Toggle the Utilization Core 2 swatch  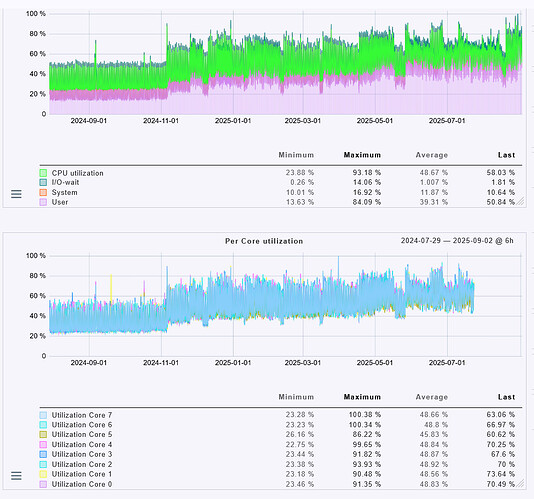click(x=43, y=464)
